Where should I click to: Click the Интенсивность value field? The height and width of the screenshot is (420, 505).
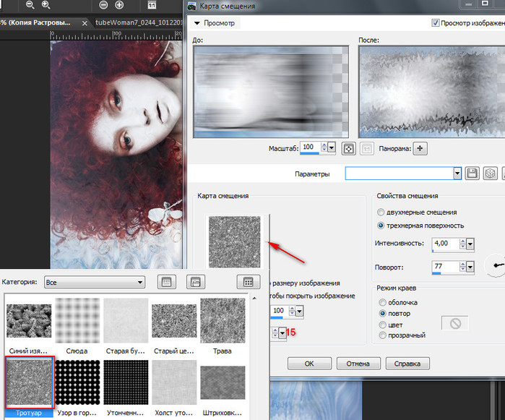(x=445, y=244)
